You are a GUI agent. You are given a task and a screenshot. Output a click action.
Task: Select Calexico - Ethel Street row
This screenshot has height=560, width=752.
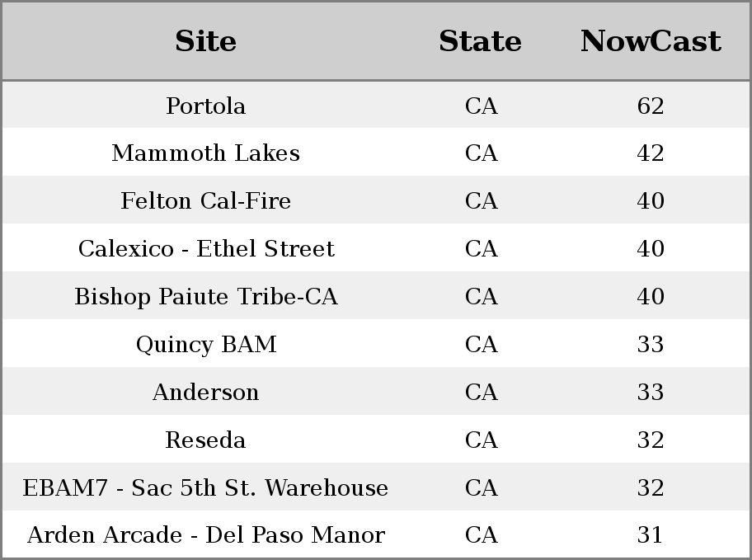tap(376, 248)
